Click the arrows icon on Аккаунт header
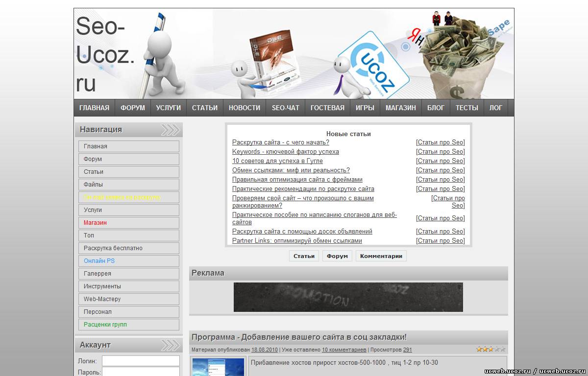The image size is (588, 376). click(x=170, y=345)
